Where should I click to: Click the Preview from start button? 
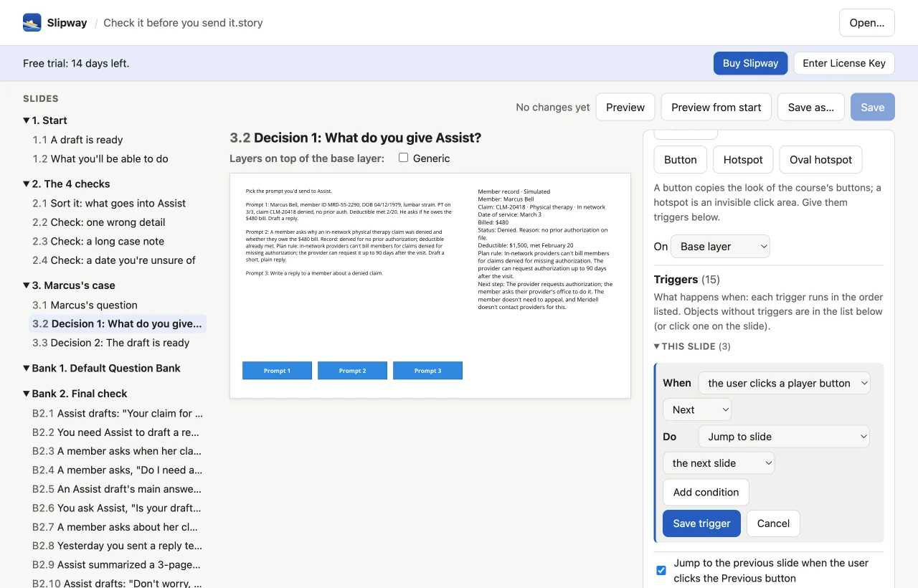716,108
